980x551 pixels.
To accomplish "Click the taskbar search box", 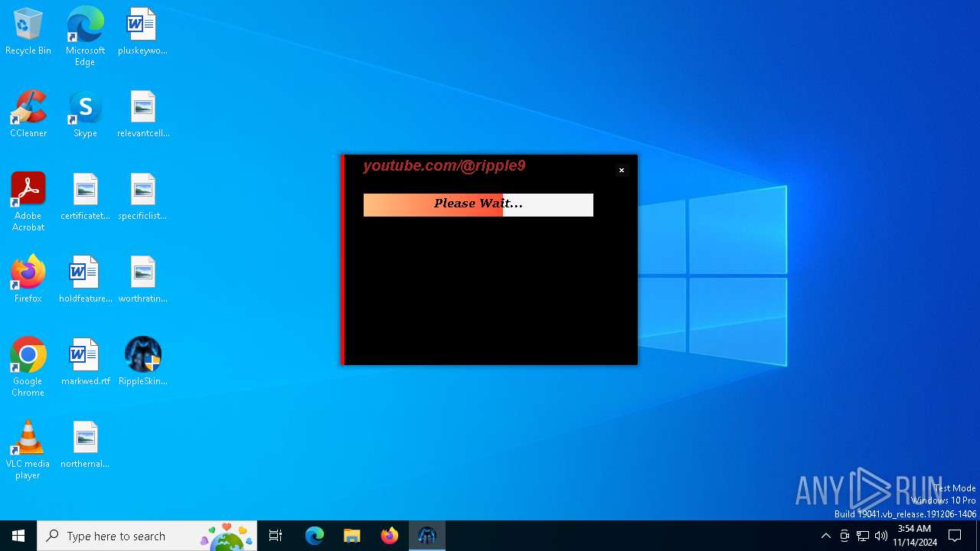I will pyautogui.click(x=147, y=536).
